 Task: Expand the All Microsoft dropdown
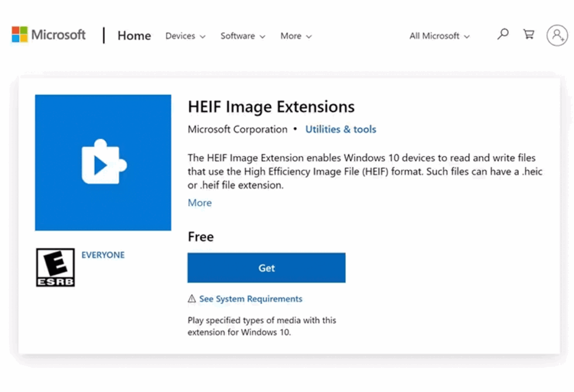(x=438, y=36)
